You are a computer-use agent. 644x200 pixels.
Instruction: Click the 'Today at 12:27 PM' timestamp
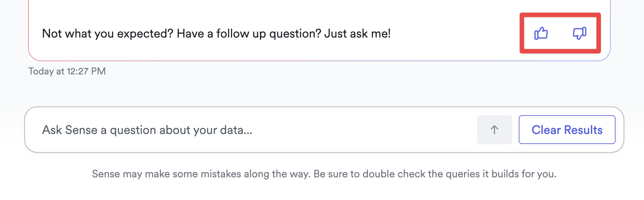pyautogui.click(x=67, y=71)
